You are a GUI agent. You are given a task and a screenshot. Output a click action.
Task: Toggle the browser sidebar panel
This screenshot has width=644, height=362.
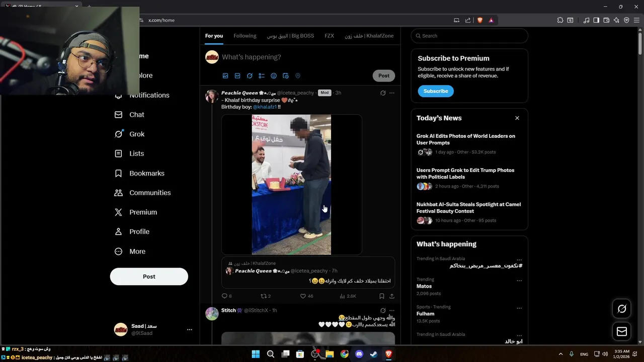pyautogui.click(x=596, y=20)
